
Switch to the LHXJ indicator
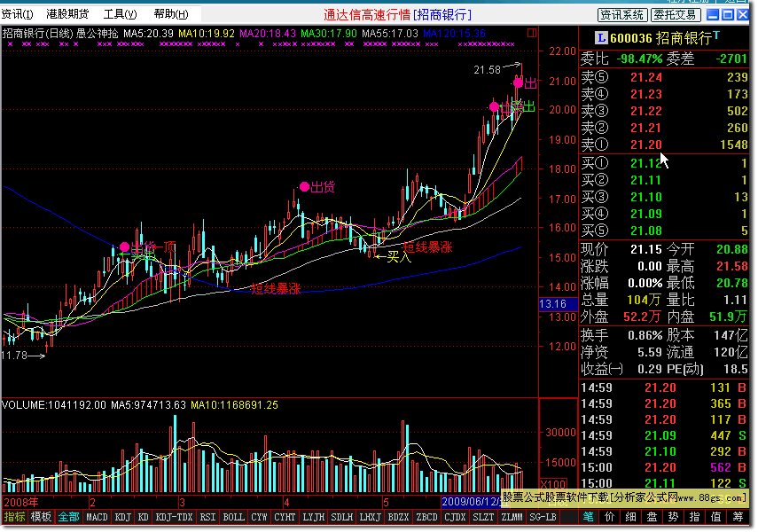(x=371, y=517)
